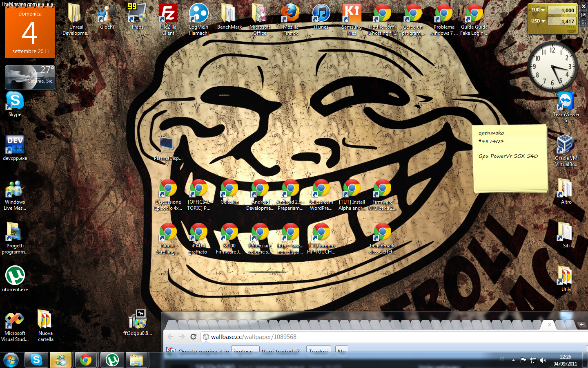Click the openmoko sticky note
588x368 pixels.
coord(510,158)
